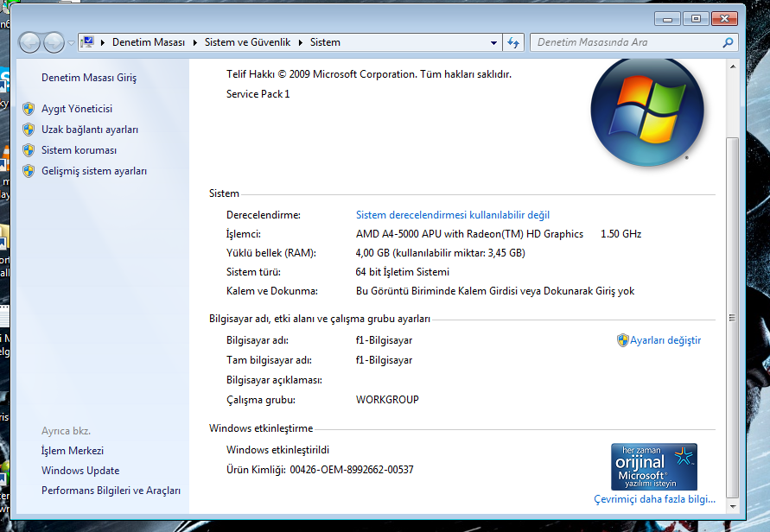Expand the arrow before Denetim Masası
Screen dimensions: 770x532
coord(103,42)
